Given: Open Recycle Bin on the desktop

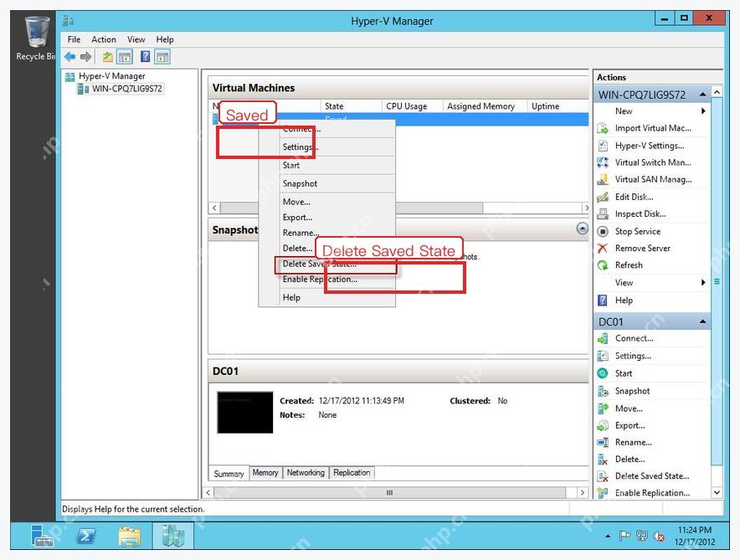Looking at the screenshot, I should [x=36, y=39].
